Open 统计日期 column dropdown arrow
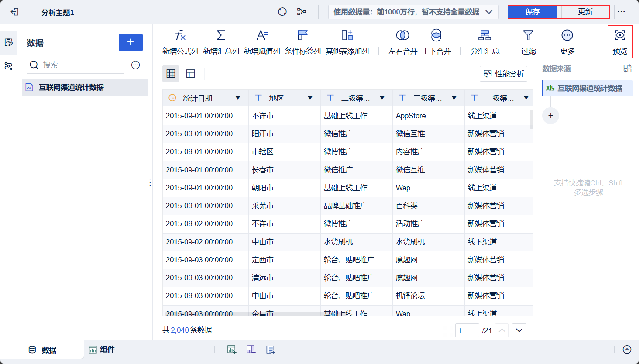The width and height of the screenshot is (639, 364). tap(238, 98)
